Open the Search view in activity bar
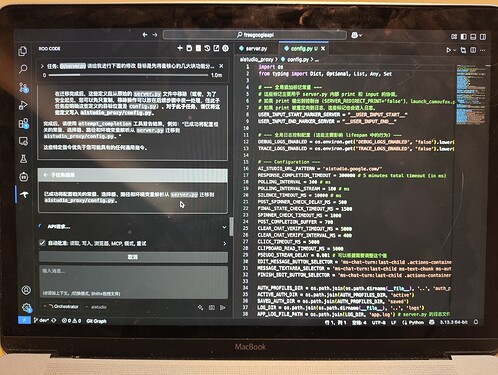The width and height of the screenshot is (498, 375). (x=23, y=69)
